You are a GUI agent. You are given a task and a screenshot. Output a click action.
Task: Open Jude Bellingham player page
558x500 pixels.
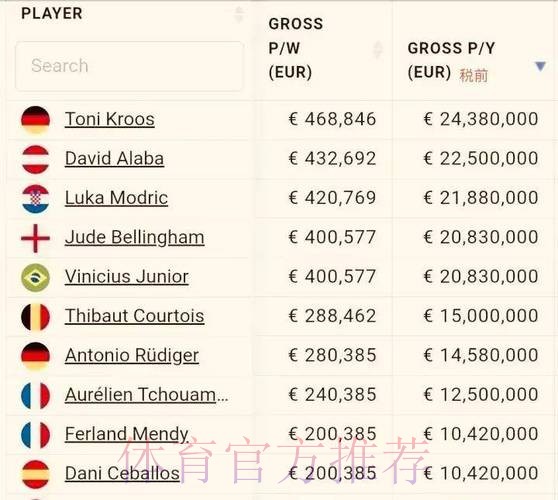(135, 238)
